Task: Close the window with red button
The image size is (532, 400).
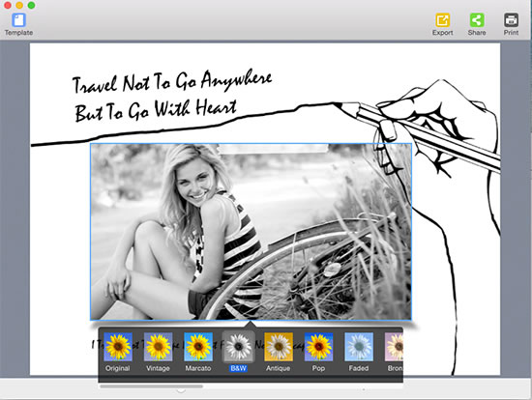Action: 8,5
